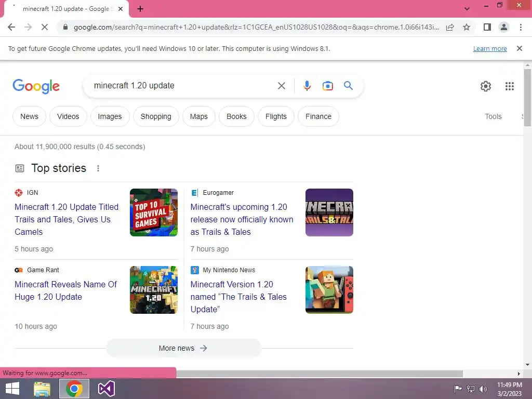Image resolution: width=532 pixels, height=399 pixels.
Task: Open the Eurogamer 1.20 release article
Action: point(242,220)
